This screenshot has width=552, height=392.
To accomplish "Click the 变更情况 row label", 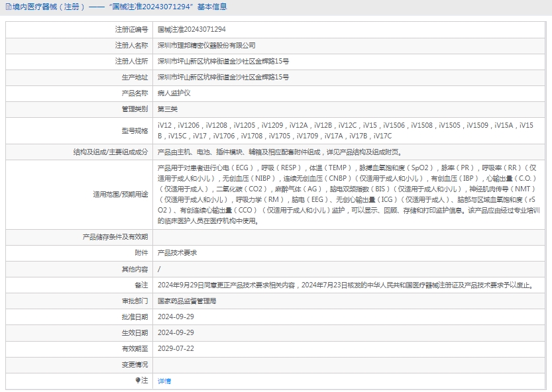I will [x=135, y=364].
